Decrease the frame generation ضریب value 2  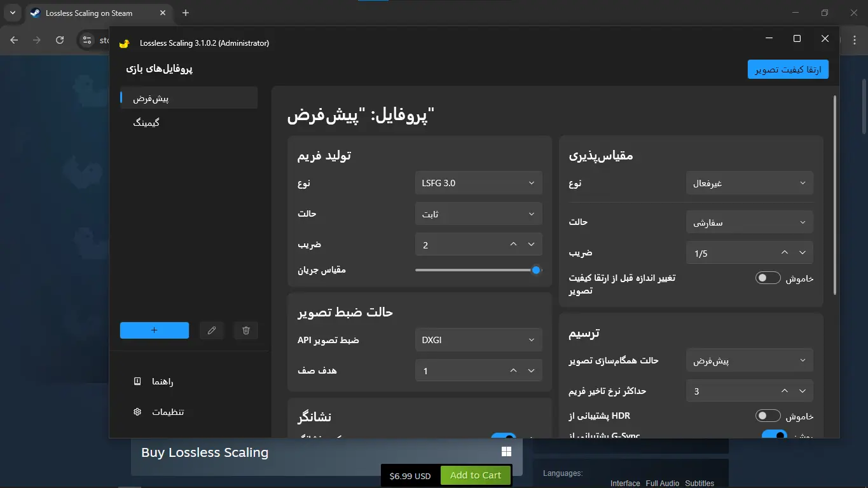click(532, 245)
